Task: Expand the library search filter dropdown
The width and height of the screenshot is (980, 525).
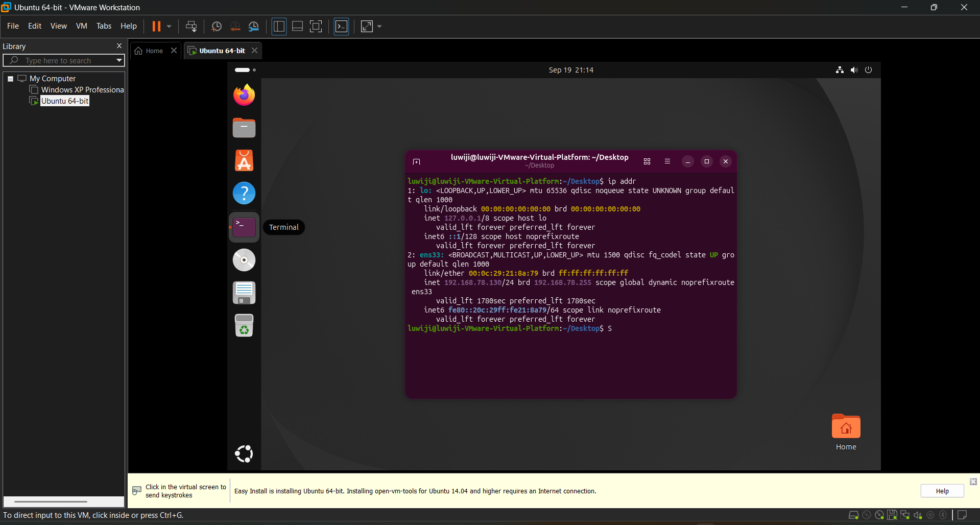Action: (119, 60)
